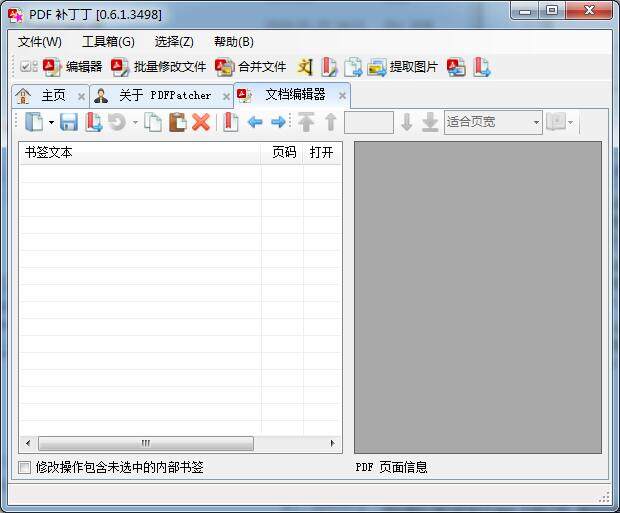The height and width of the screenshot is (513, 620).
Task: Open the 适合页宽 zoom combo box
Action: pos(493,122)
